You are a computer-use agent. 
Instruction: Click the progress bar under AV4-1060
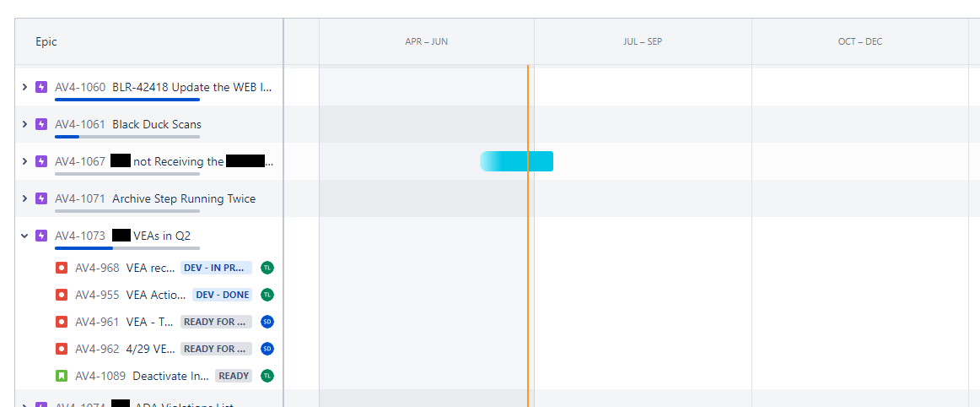(x=127, y=100)
